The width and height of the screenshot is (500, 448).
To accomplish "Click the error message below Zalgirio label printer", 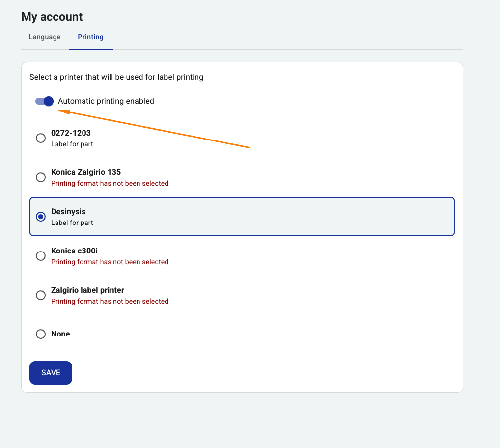I will pyautogui.click(x=110, y=301).
